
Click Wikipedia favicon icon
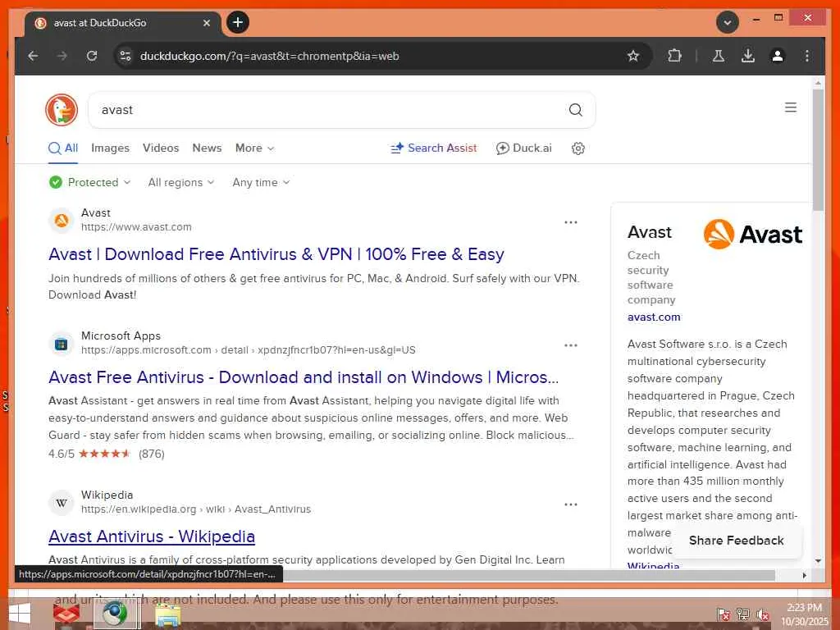[x=62, y=503]
